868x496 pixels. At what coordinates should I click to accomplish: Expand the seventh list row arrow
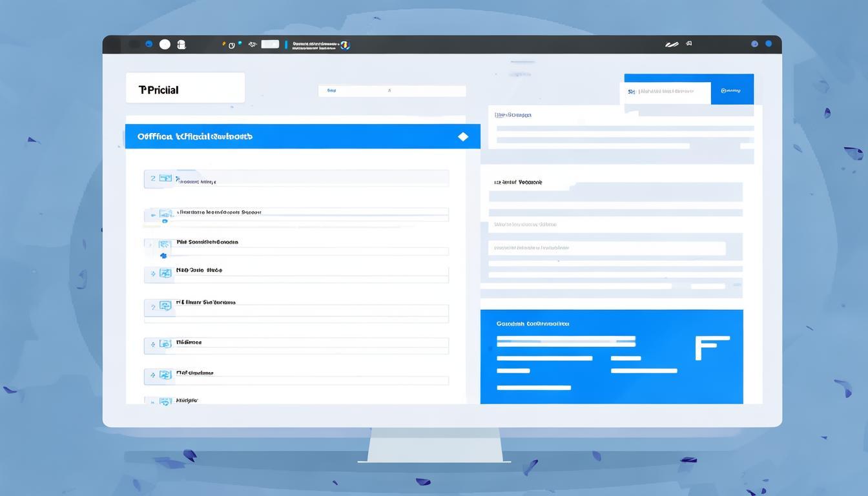[153, 375]
